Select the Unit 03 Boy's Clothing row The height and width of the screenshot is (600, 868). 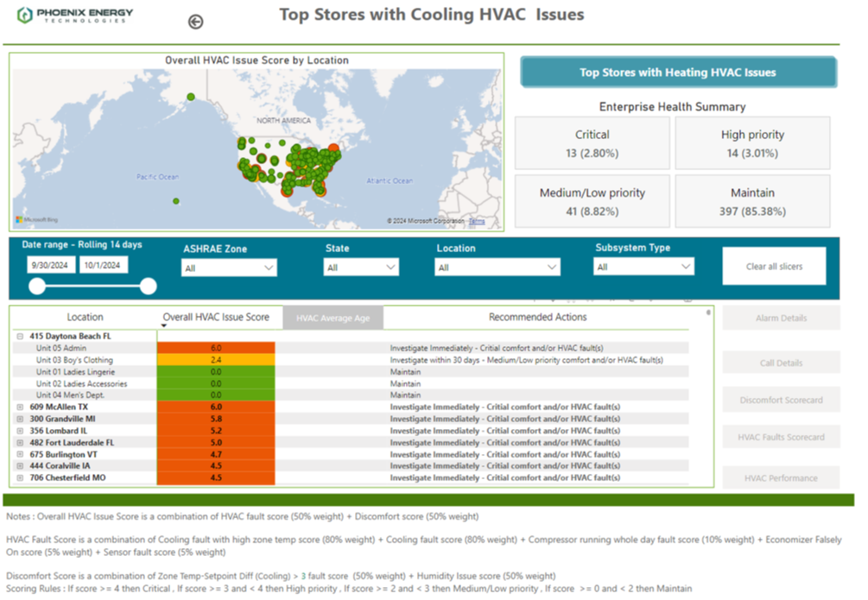tap(351, 360)
